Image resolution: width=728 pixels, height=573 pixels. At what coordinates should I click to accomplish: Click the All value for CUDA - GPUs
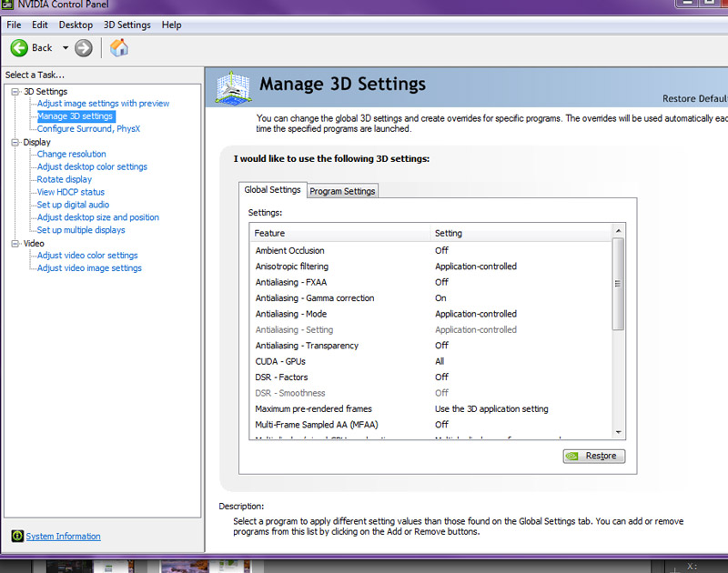click(x=440, y=361)
